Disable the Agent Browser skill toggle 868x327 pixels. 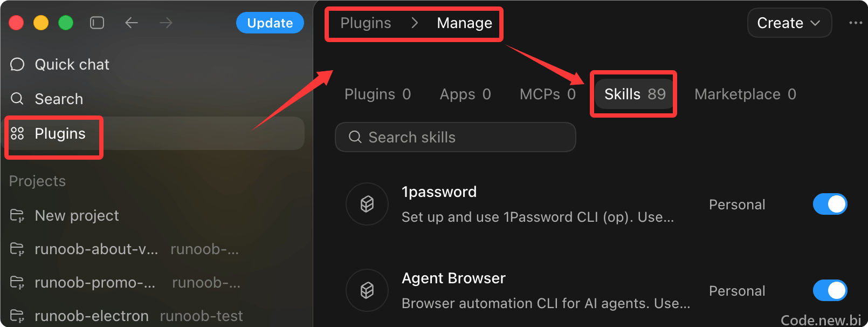pyautogui.click(x=830, y=290)
